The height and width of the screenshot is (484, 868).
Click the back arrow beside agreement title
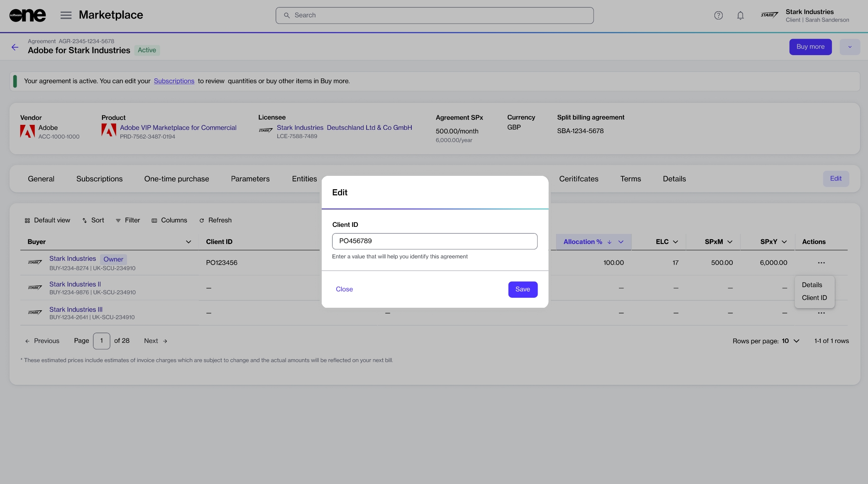pyautogui.click(x=15, y=47)
